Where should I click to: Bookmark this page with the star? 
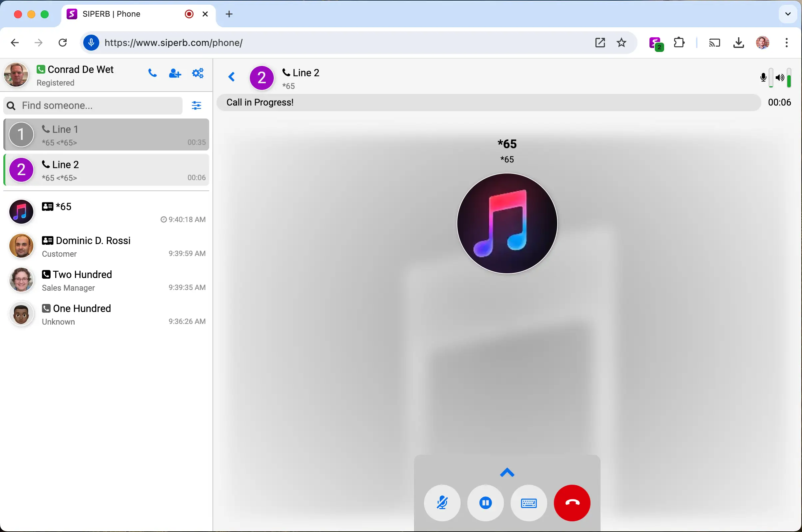(621, 43)
